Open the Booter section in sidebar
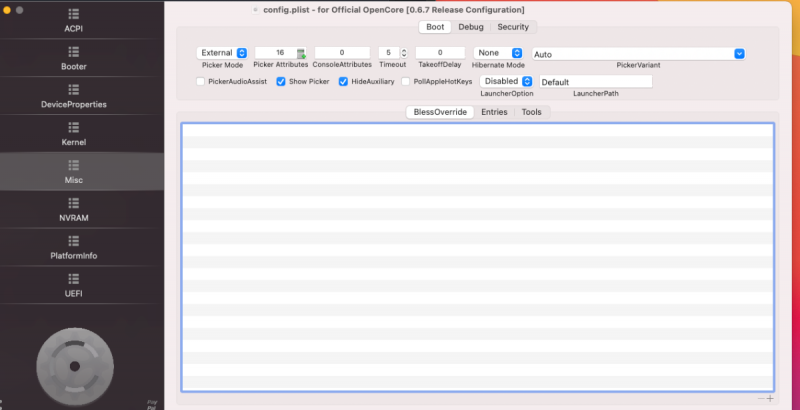Image resolution: width=800 pixels, height=410 pixels. pos(73,58)
